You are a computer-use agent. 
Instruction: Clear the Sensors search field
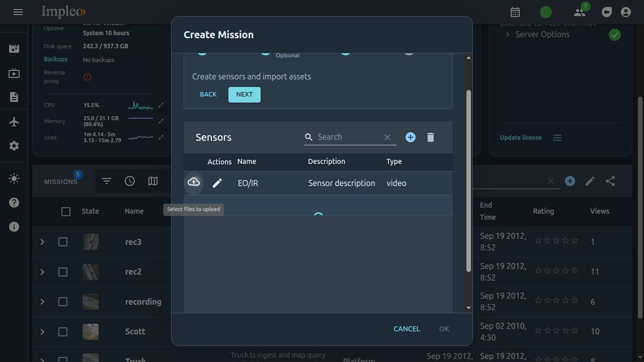click(387, 137)
